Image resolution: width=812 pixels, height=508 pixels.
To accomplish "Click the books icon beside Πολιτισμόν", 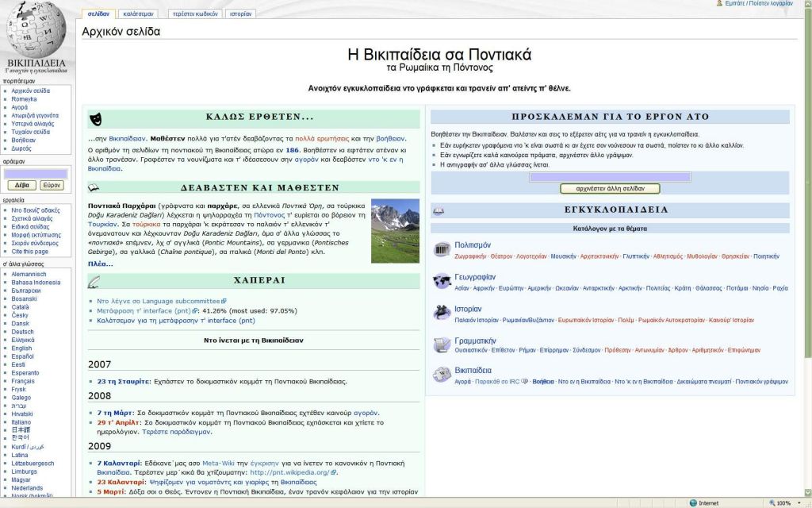I will tap(441, 248).
